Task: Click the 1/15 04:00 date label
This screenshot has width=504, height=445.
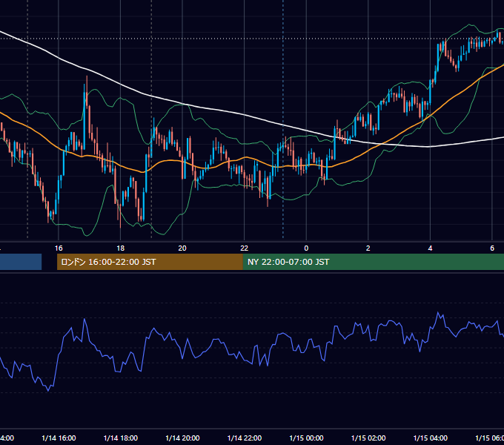Action: click(431, 438)
